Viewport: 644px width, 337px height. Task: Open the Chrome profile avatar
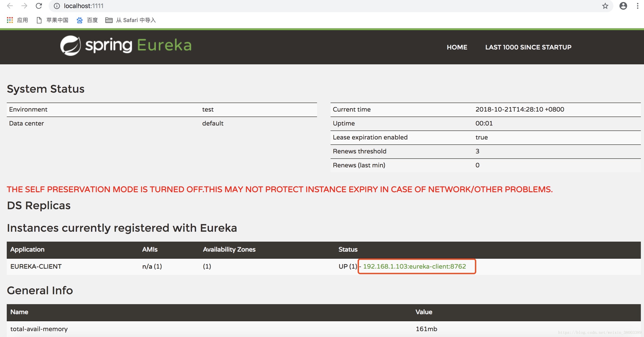(623, 6)
